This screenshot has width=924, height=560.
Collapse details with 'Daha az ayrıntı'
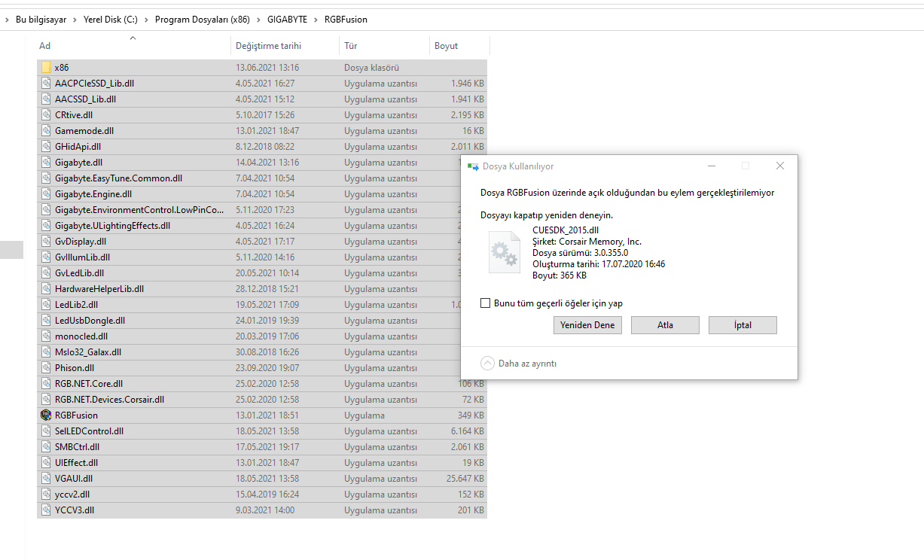click(519, 364)
